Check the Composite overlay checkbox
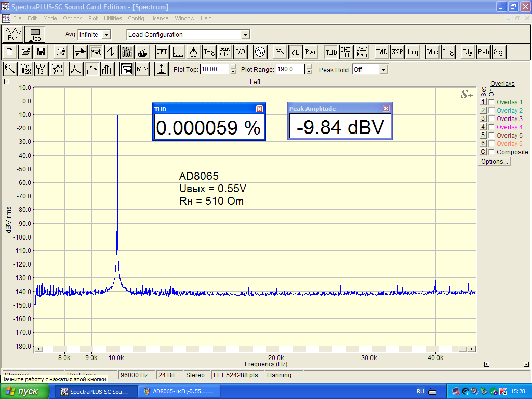Viewport: 532px width, 399px height. tap(491, 152)
